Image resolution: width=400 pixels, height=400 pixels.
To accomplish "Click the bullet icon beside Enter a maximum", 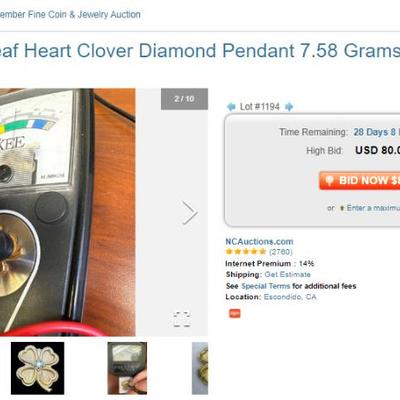I will (x=342, y=208).
